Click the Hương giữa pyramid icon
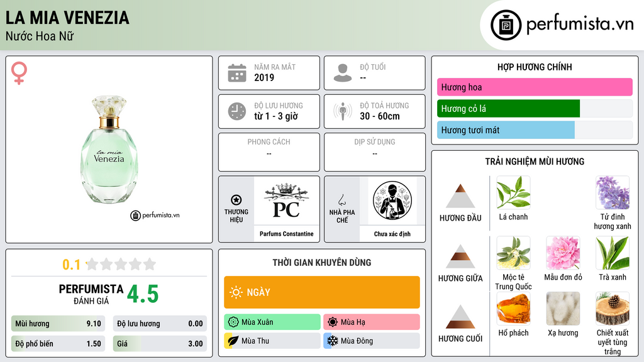Image resolution: width=644 pixels, height=362 pixels. click(460, 256)
